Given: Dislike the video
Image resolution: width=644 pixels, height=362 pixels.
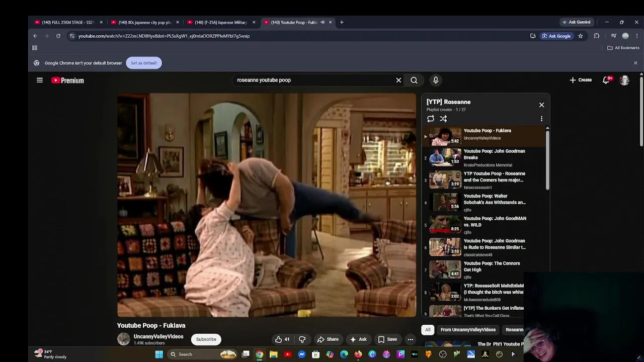Looking at the screenshot, I should 302,339.
